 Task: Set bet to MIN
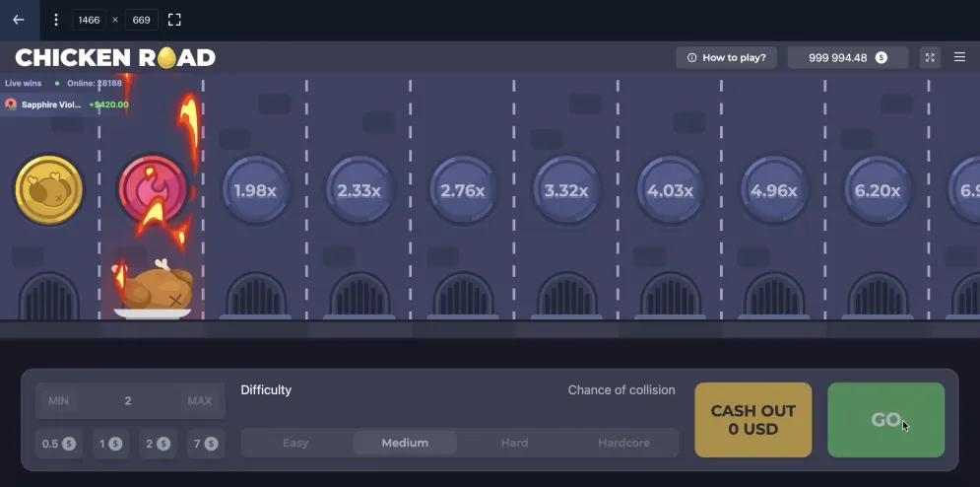[59, 400]
